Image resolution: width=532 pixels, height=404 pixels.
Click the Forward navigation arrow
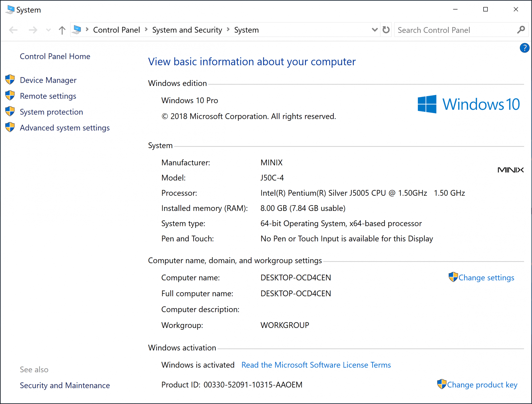[x=33, y=30]
